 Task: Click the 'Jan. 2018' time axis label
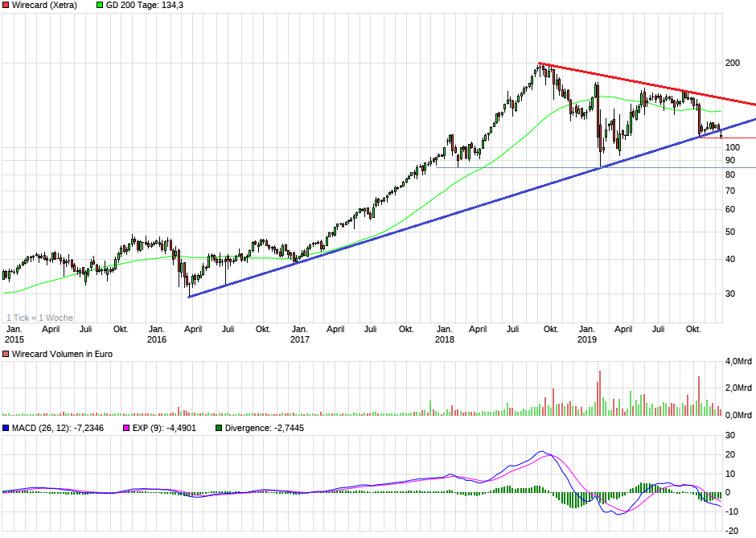[444, 335]
